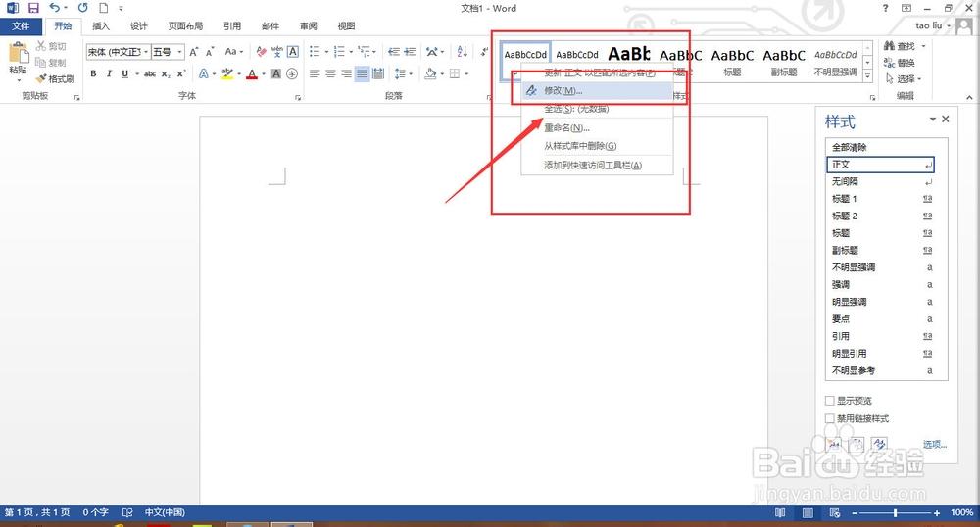Choose Modify (修改) in context menu
The height and width of the screenshot is (527, 980).
tap(597, 90)
